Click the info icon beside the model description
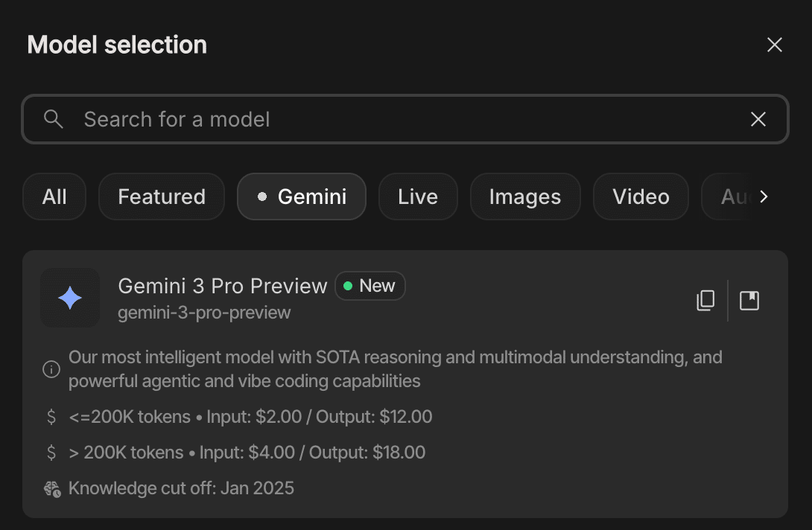Viewport: 812px width, 530px height. pyautogui.click(x=51, y=369)
